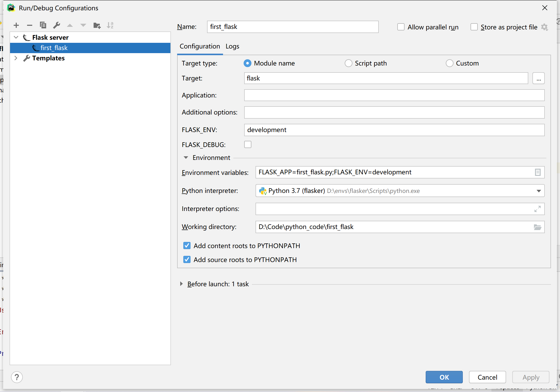Open the project file storage gear settings
The height and width of the screenshot is (392, 560).
[545, 27]
